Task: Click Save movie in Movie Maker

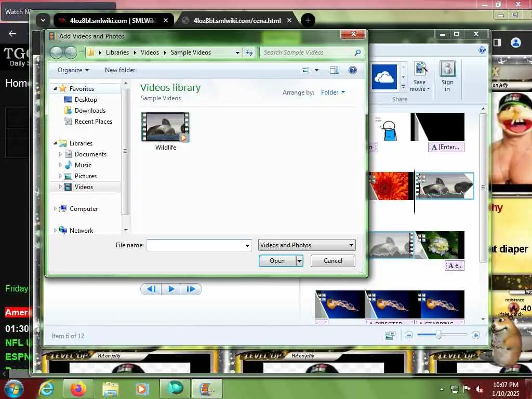Action: [x=420, y=76]
